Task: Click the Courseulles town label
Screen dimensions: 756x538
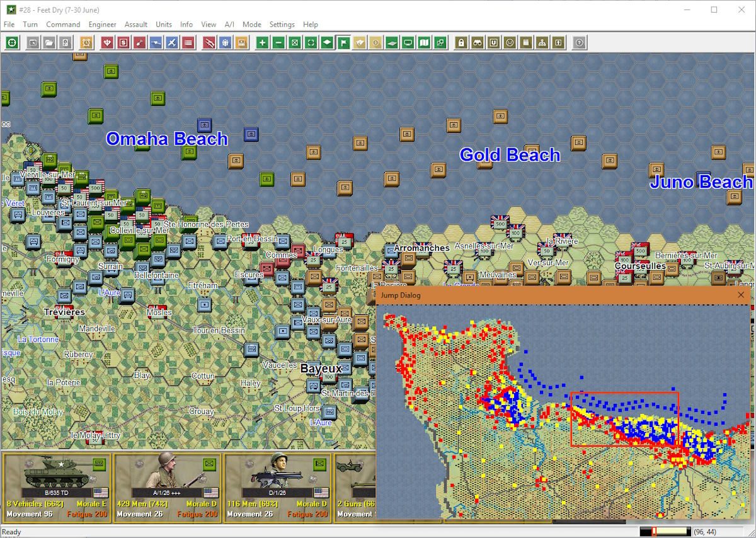Action: (640, 266)
